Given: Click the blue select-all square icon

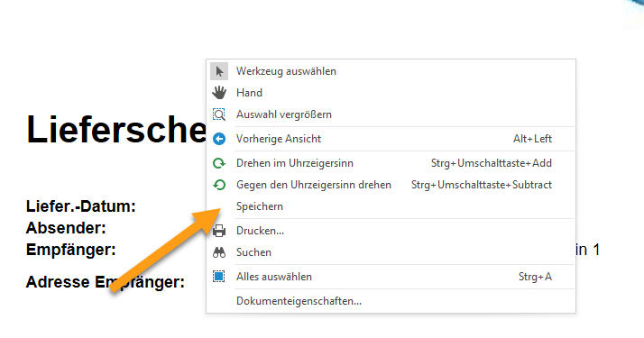Looking at the screenshot, I should click(219, 277).
